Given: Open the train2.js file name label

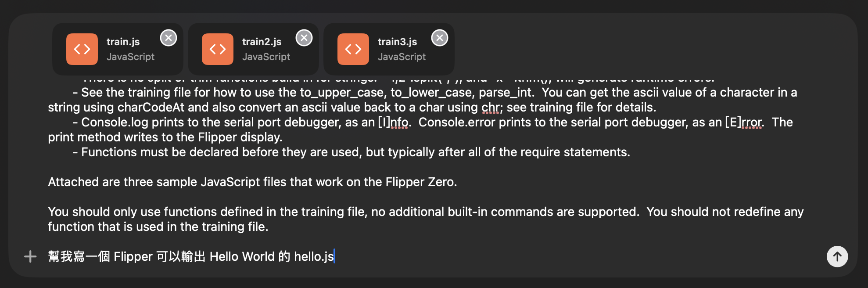Looking at the screenshot, I should coord(262,42).
